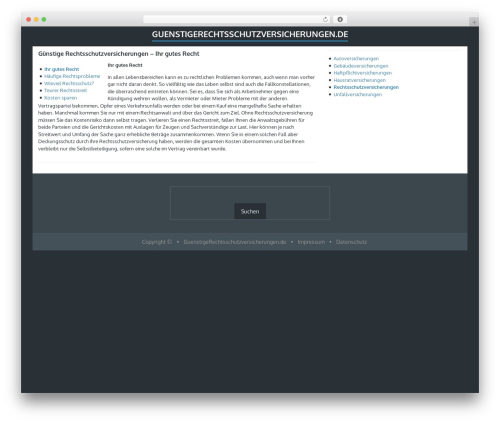
Task: Click the browser reload icon
Action: coord(325,19)
